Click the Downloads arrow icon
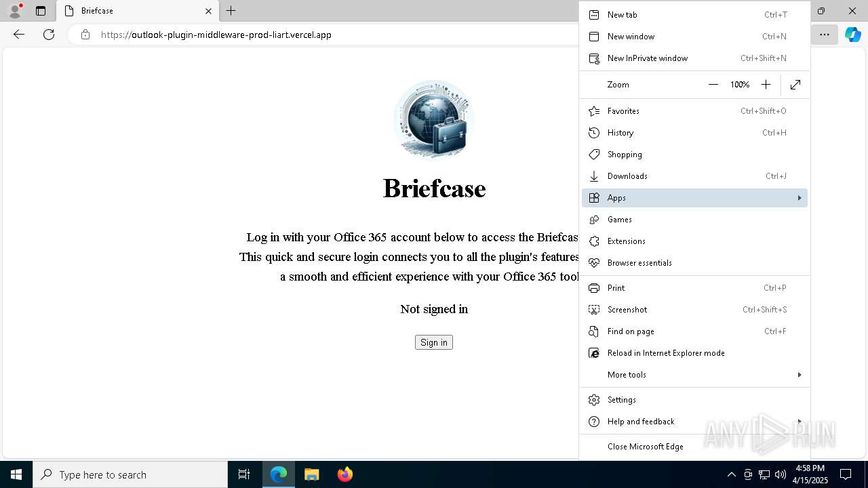The width and height of the screenshot is (868, 488). (594, 176)
